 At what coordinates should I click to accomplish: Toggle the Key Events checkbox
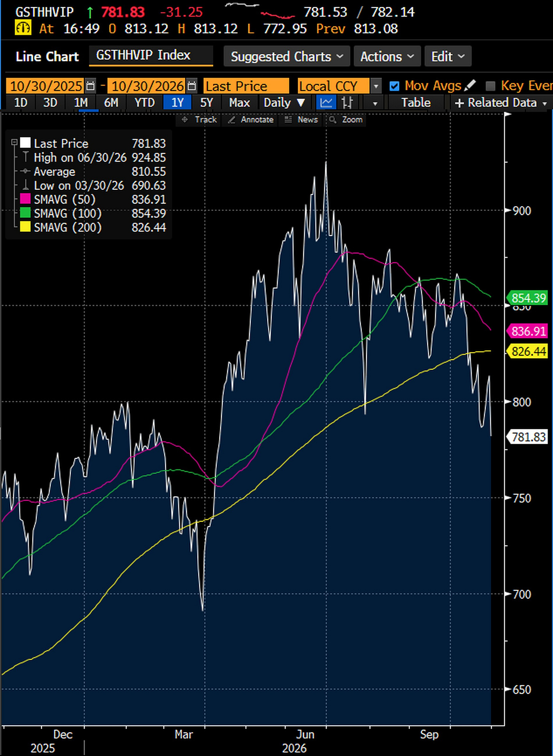(490, 86)
